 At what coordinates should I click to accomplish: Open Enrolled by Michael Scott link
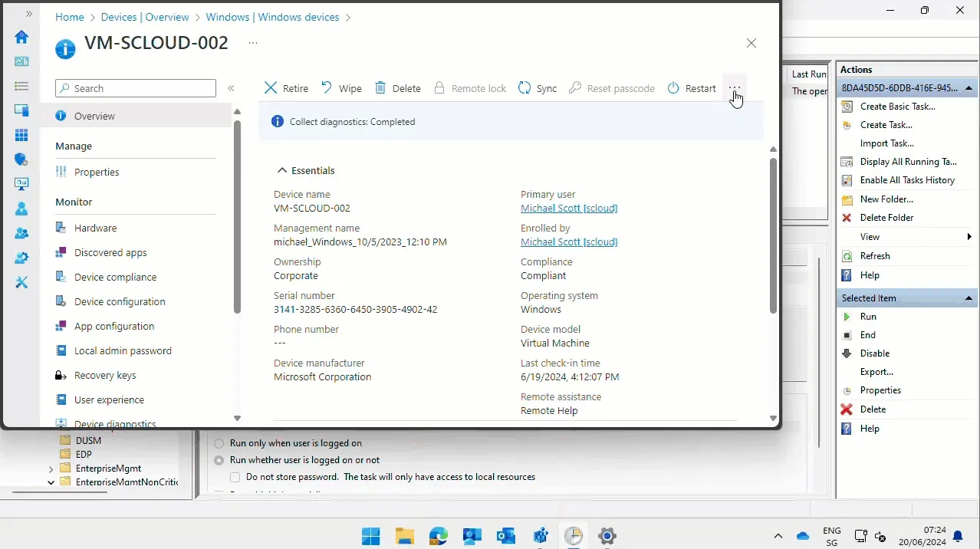(569, 242)
